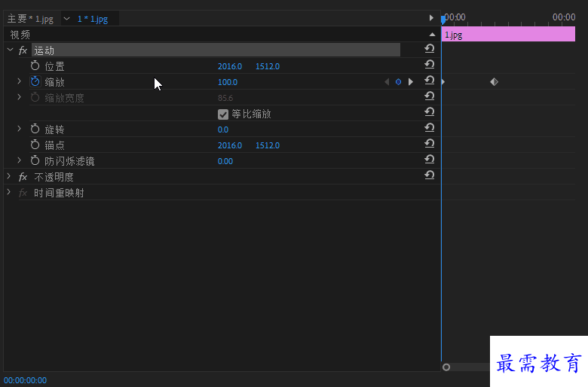Show or hide the timeline view arrow
Viewport: 588px width, 387px height.
(431, 18)
